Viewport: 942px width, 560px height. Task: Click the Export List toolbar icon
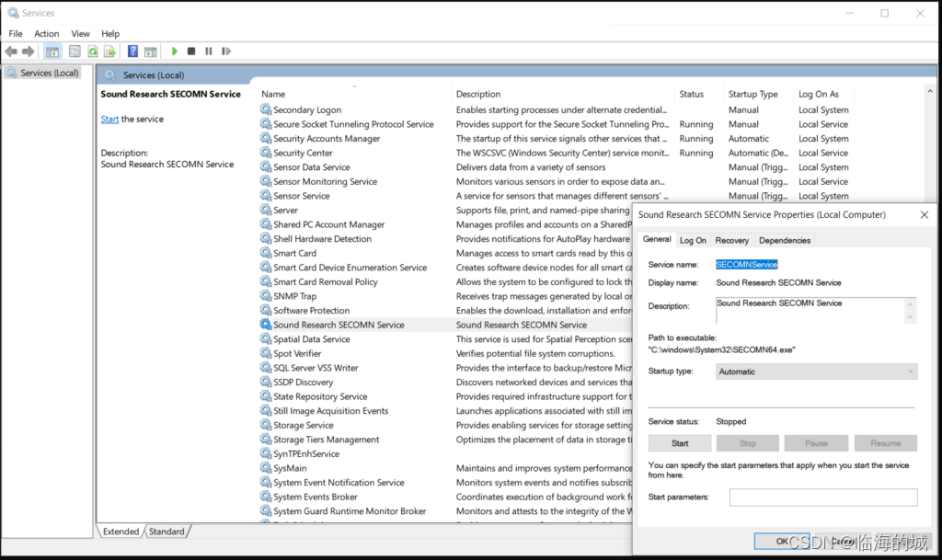point(109,51)
